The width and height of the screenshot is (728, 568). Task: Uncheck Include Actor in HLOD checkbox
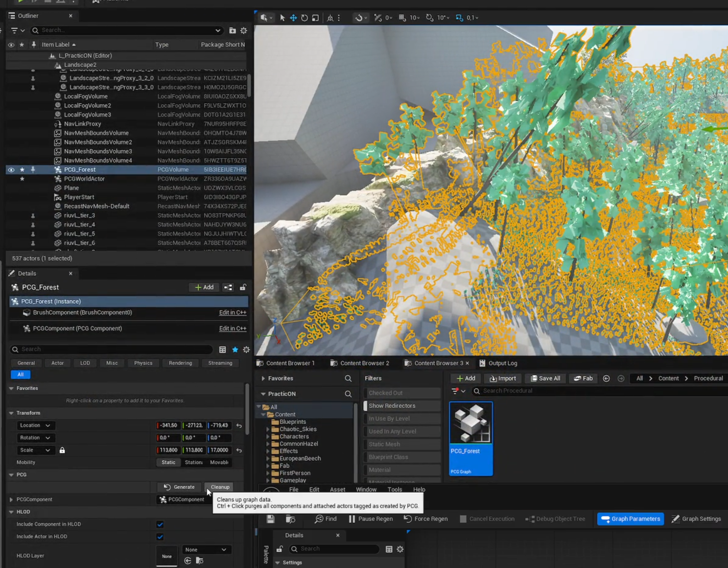coord(160,537)
